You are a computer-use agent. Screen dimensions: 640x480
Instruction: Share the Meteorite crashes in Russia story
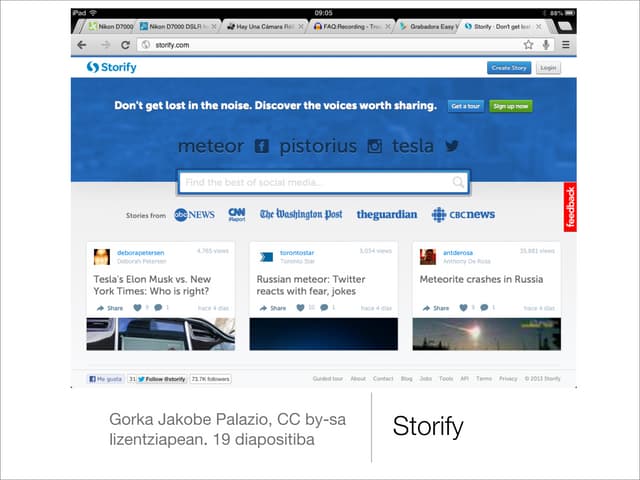(x=436, y=308)
